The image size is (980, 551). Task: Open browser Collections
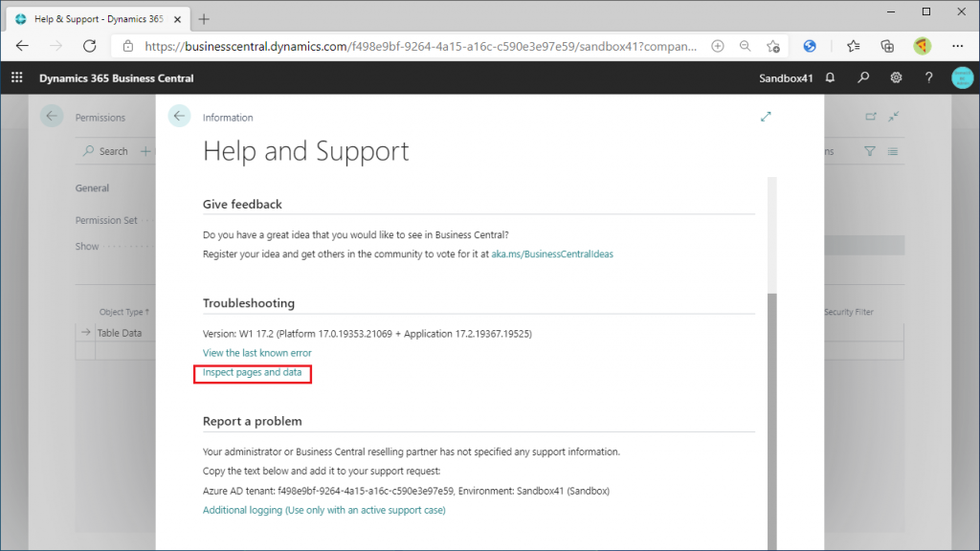[887, 46]
